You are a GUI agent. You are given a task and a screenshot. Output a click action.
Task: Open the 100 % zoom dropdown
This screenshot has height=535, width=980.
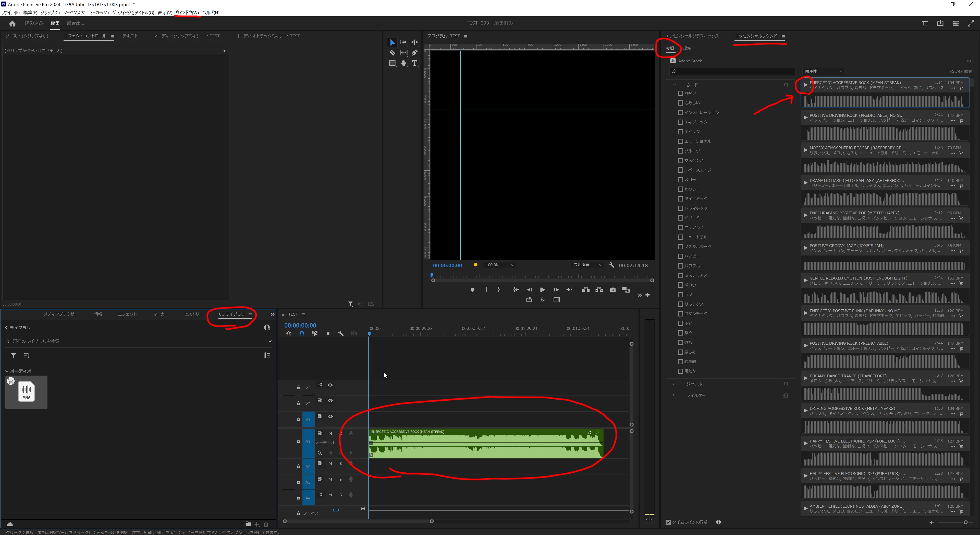click(499, 265)
